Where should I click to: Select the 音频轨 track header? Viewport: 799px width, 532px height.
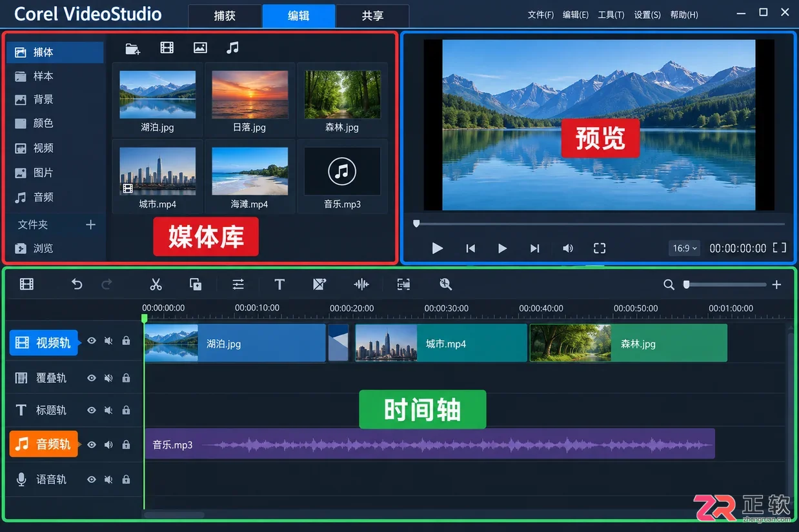(x=44, y=444)
